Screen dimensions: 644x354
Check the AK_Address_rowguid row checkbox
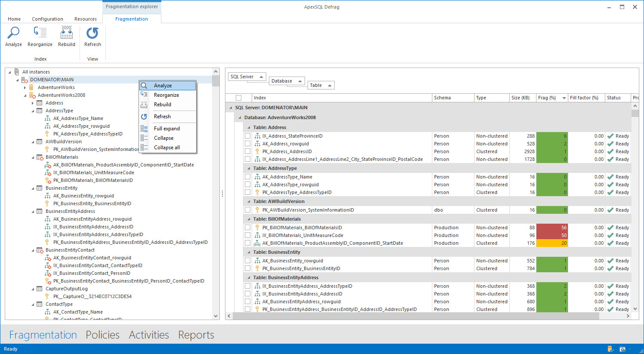tap(248, 144)
